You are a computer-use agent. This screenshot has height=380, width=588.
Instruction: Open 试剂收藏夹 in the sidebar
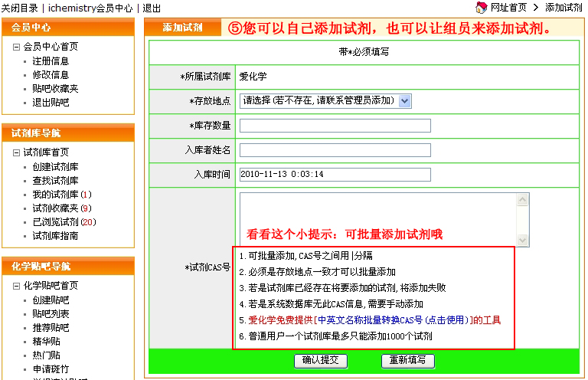click(55, 208)
